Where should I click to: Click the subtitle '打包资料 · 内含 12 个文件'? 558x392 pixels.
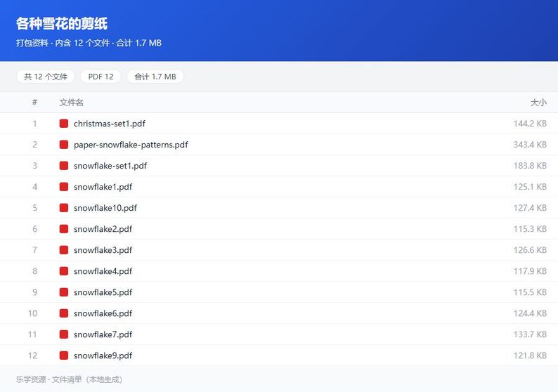(63, 43)
